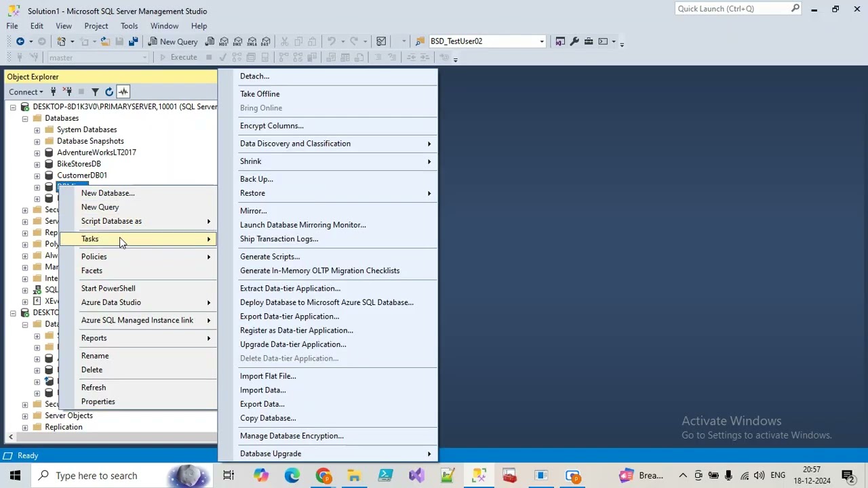
Task: Expand the AdventureWorksLT2017 database node
Action: (x=37, y=152)
